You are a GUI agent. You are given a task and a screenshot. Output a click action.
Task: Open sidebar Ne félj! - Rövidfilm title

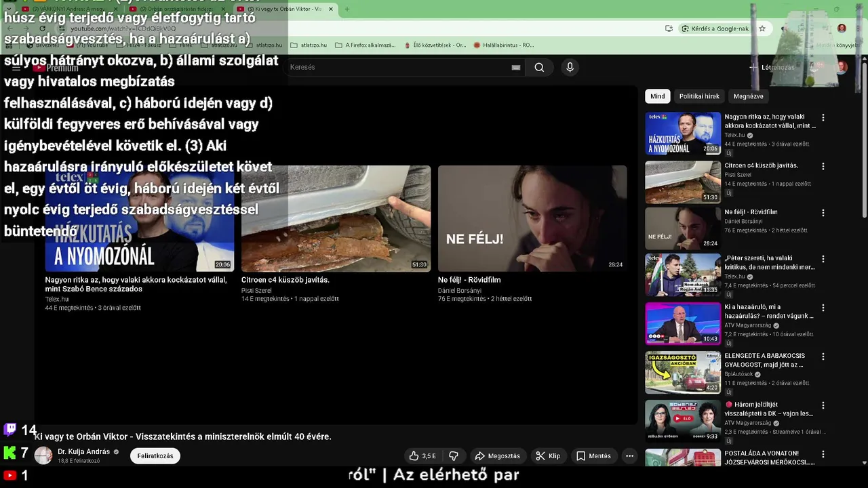(751, 212)
